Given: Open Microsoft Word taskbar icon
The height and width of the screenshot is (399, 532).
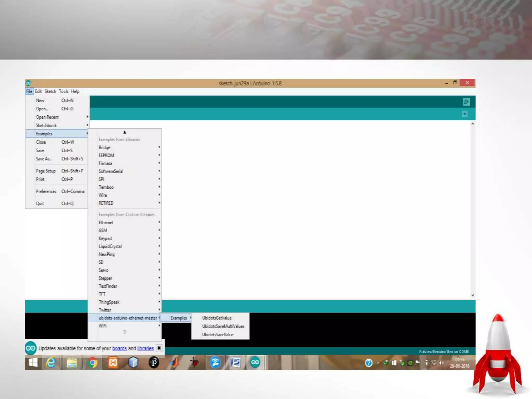Looking at the screenshot, I should [x=236, y=362].
